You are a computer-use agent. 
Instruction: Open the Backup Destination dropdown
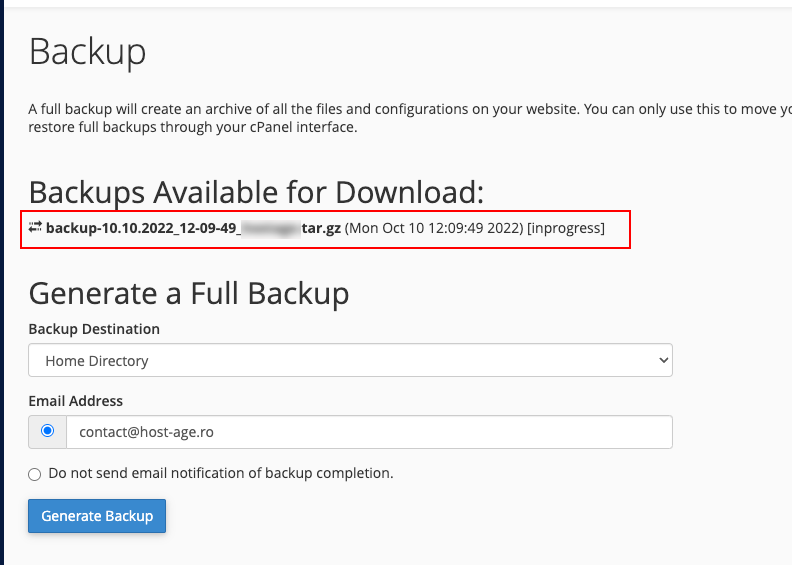(x=350, y=360)
